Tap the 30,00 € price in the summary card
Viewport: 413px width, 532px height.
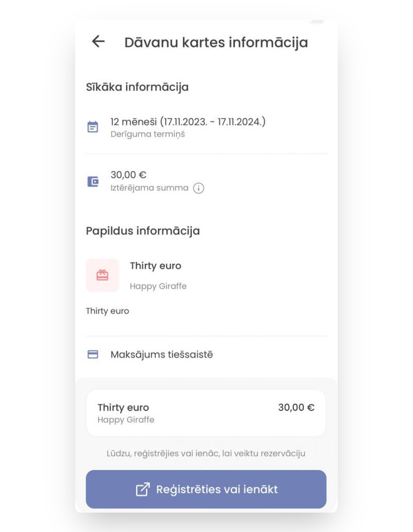pos(297,407)
